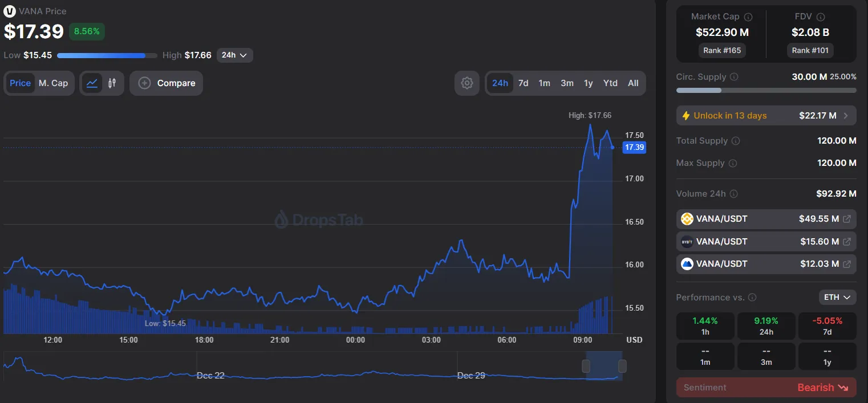The image size is (868, 403).
Task: Click the 7d performance -5.05% cell
Action: [827, 326]
